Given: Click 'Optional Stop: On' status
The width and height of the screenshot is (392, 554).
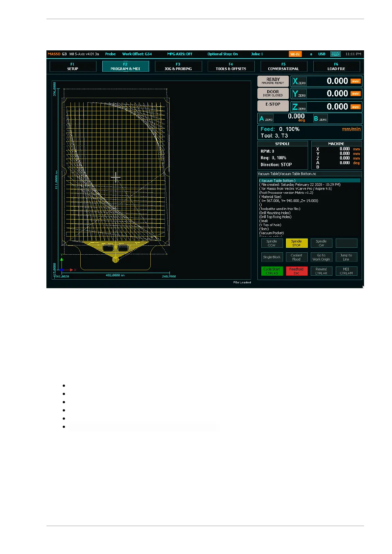Looking at the screenshot, I should [x=222, y=54].
